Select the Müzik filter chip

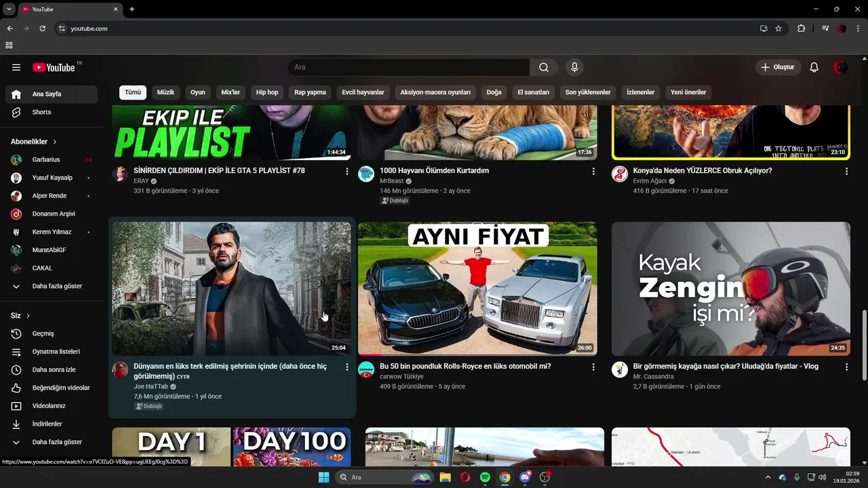pos(165,92)
